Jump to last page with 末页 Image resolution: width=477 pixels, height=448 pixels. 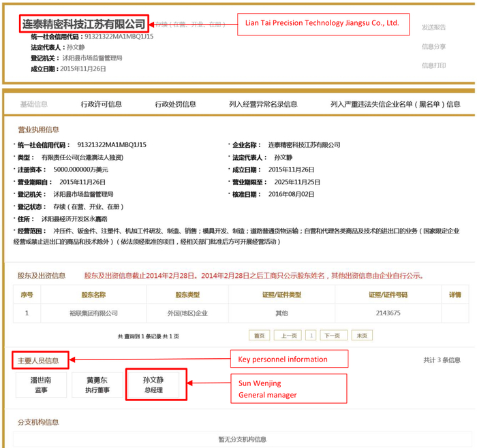coord(362,336)
